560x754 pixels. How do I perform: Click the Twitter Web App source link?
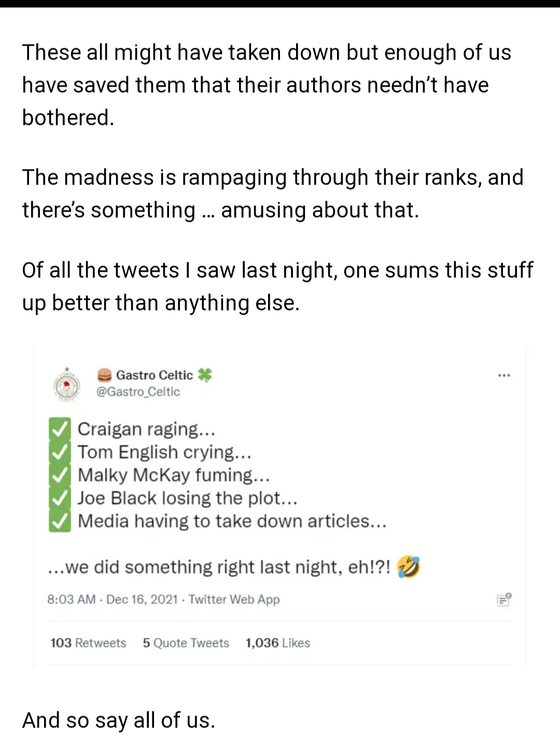point(234,599)
